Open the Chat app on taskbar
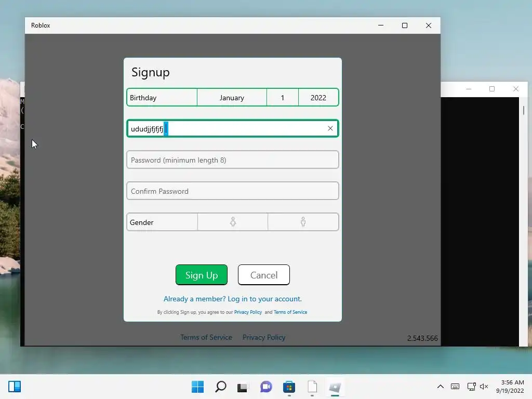 266,387
